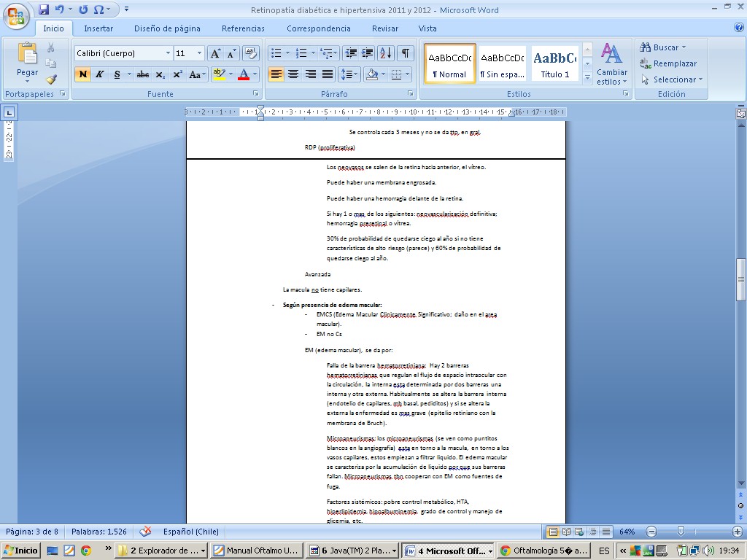
Task: Toggle justify paragraph alignment
Action: tap(328, 74)
